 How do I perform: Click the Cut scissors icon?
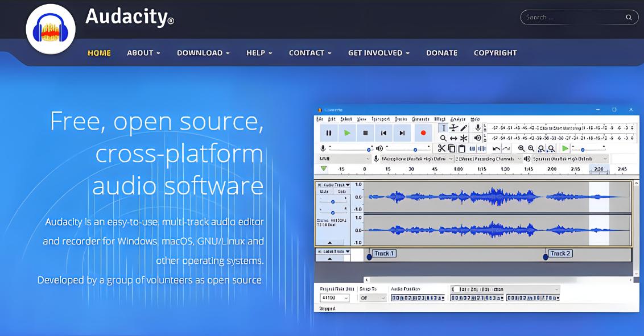click(441, 148)
